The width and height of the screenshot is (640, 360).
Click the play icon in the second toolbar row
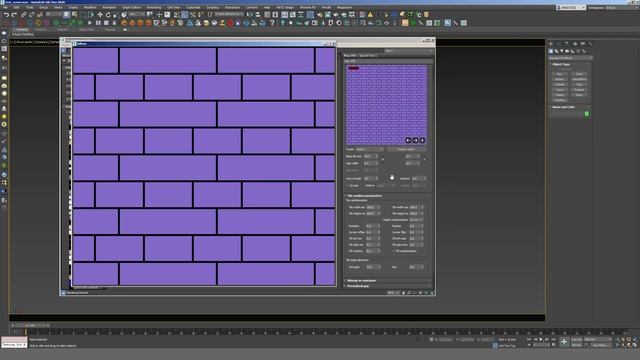coord(90,23)
